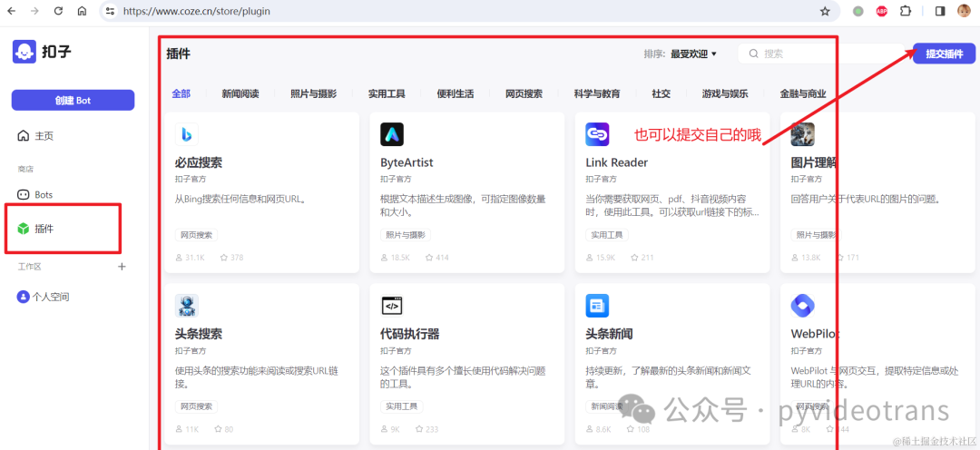Click the green cube 插件 icon
The height and width of the screenshot is (450, 980).
[x=23, y=229]
